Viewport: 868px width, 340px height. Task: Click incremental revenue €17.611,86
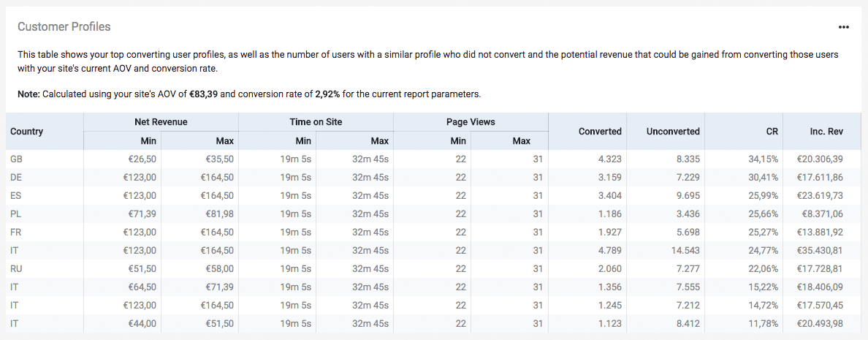click(821, 177)
